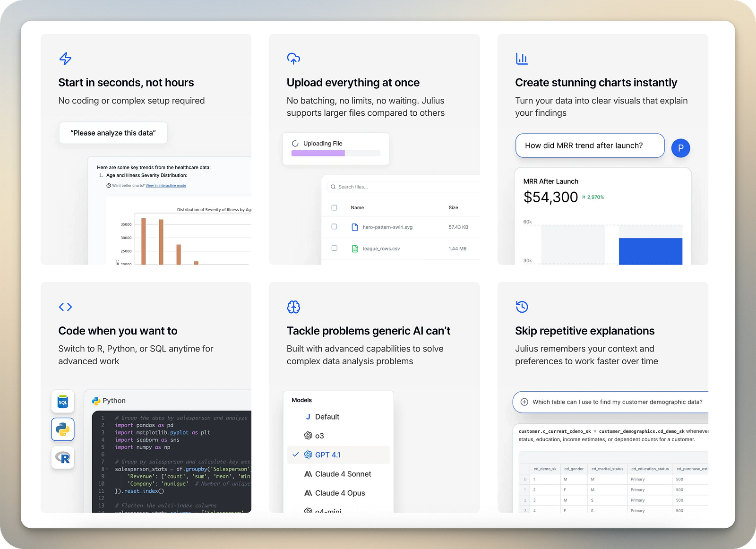Image resolution: width=756 pixels, height=549 pixels.
Task: Select the SQL language icon
Action: tap(63, 402)
